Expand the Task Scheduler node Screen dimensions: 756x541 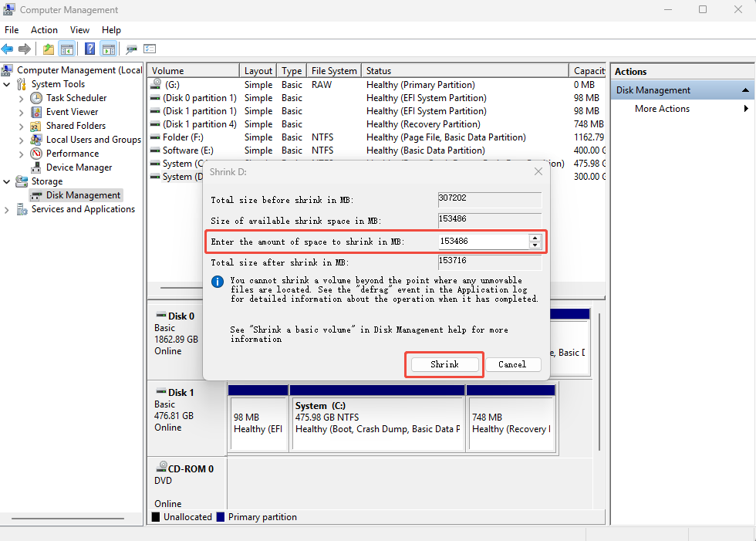[x=21, y=98]
